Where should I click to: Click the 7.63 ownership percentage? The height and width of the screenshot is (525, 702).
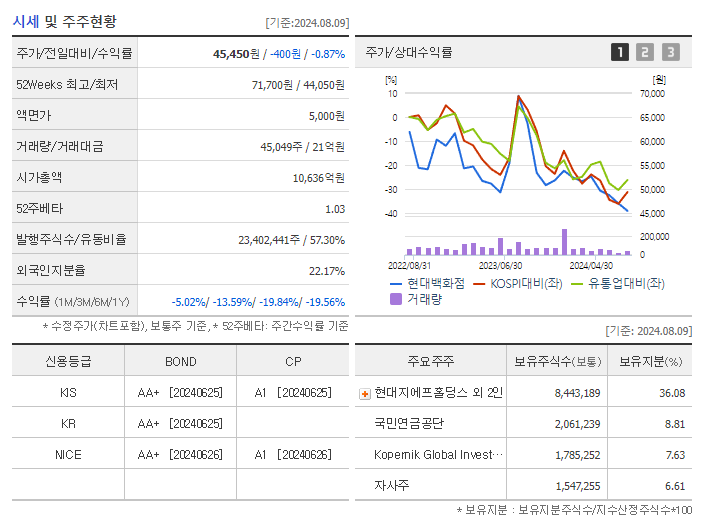[x=675, y=455]
